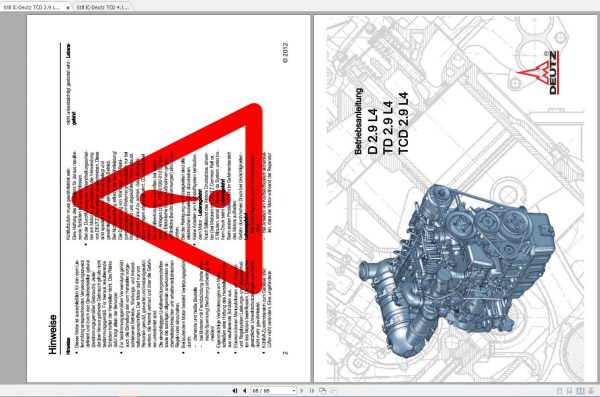
Task: Click the '© 2012' copyright text
Action: (285, 53)
